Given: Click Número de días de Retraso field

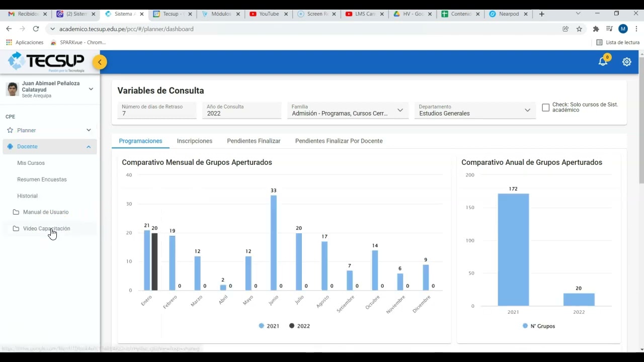Looking at the screenshot, I should (157, 110).
